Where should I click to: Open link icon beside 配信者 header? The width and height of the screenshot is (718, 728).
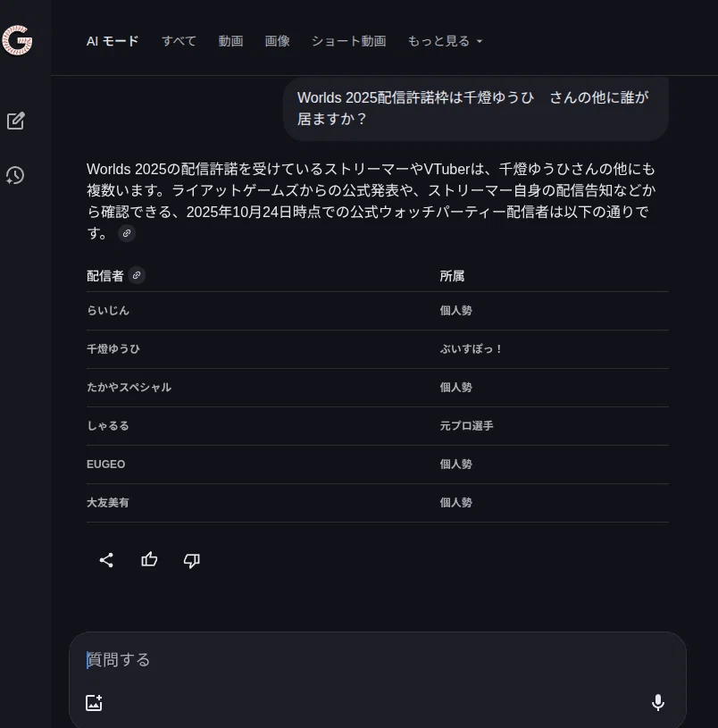pyautogui.click(x=137, y=275)
